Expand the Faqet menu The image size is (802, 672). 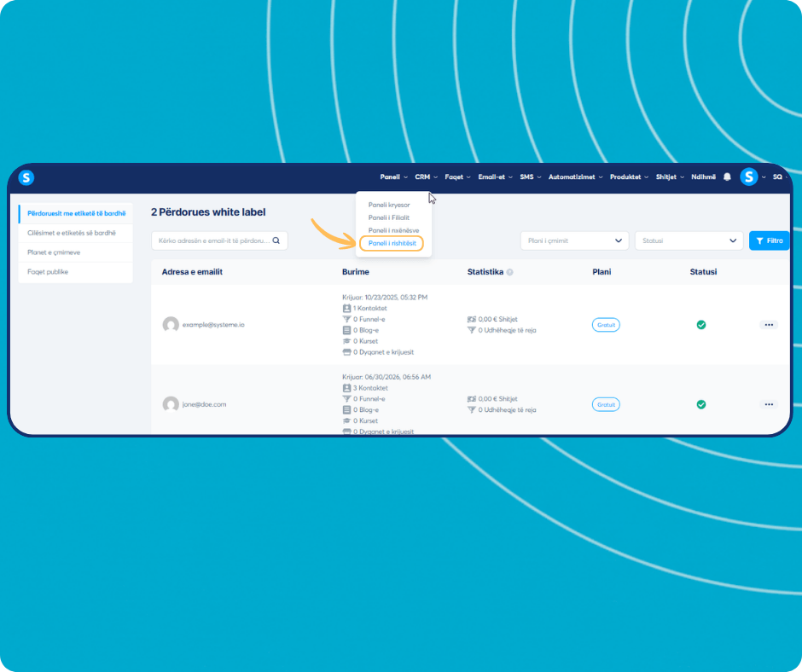point(457,177)
